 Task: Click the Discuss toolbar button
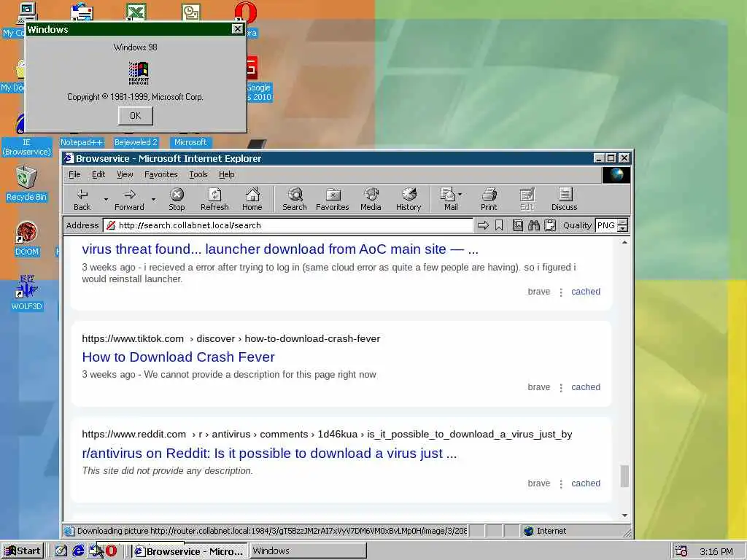565,199
